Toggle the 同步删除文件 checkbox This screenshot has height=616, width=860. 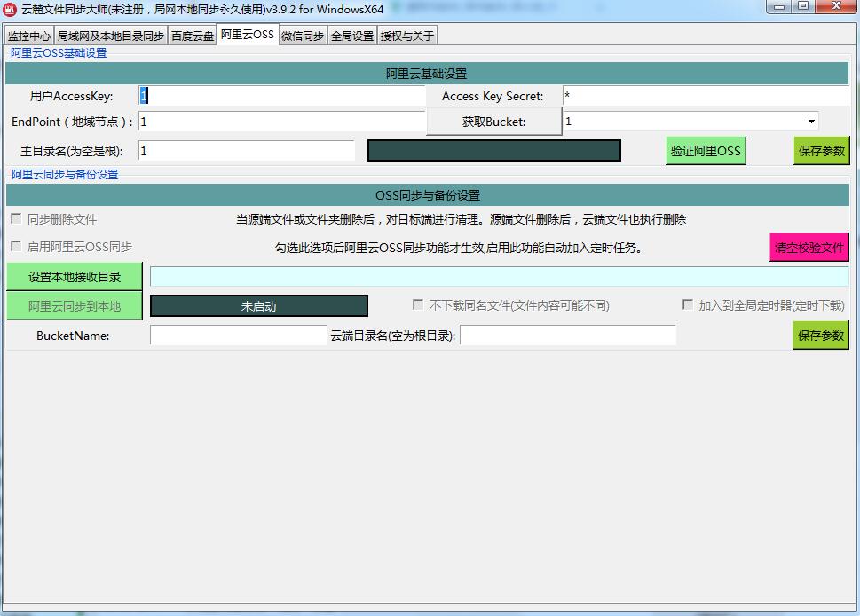17,219
